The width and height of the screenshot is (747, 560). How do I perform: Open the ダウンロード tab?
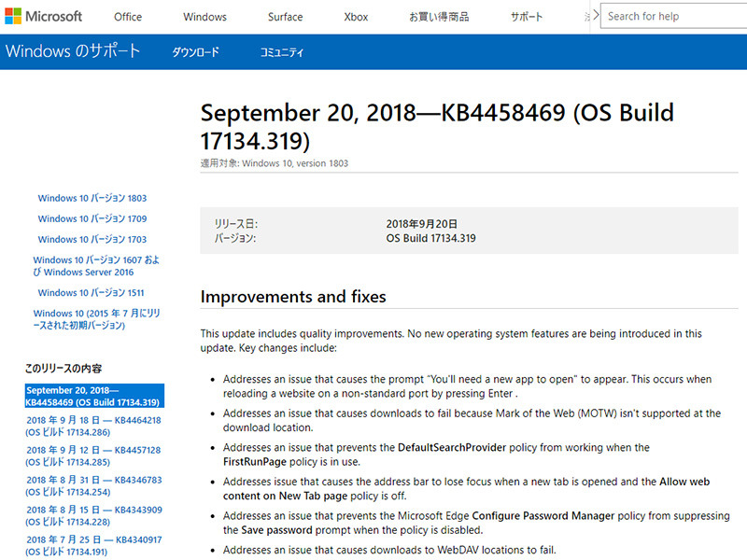[195, 51]
